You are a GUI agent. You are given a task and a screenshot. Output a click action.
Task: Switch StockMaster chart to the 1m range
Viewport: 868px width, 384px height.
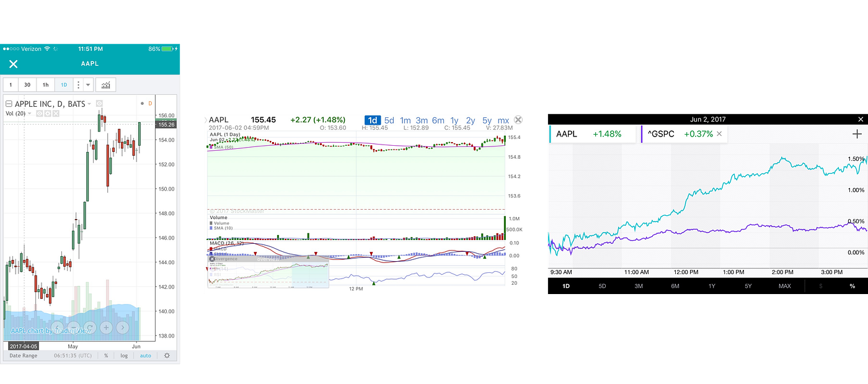click(x=405, y=120)
